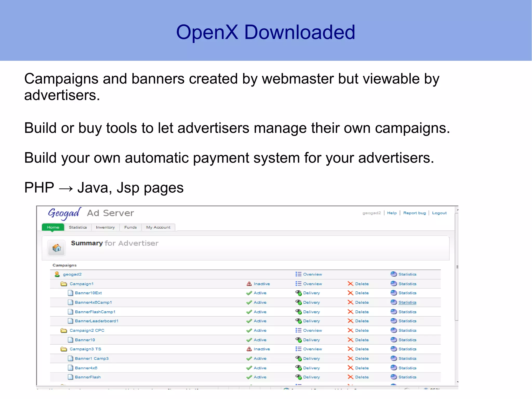The width and height of the screenshot is (532, 399).
Task: Click the Help link
Action: [392, 213]
